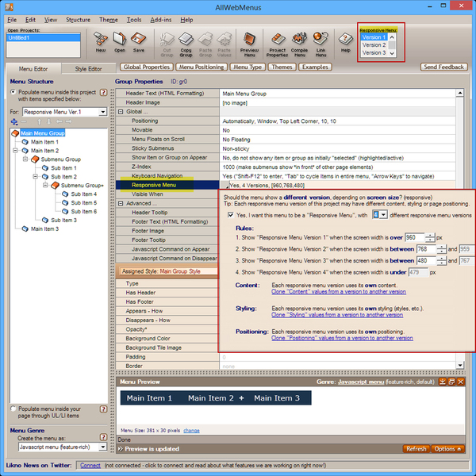The height and width of the screenshot is (476, 476).
Task: Click the move-right arrow in Menu Structure
Action: click(69, 121)
